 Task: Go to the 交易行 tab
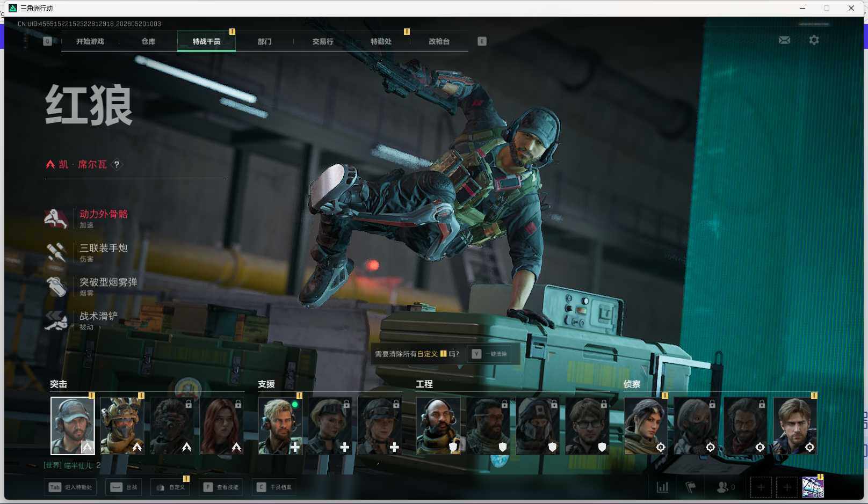pos(323,41)
